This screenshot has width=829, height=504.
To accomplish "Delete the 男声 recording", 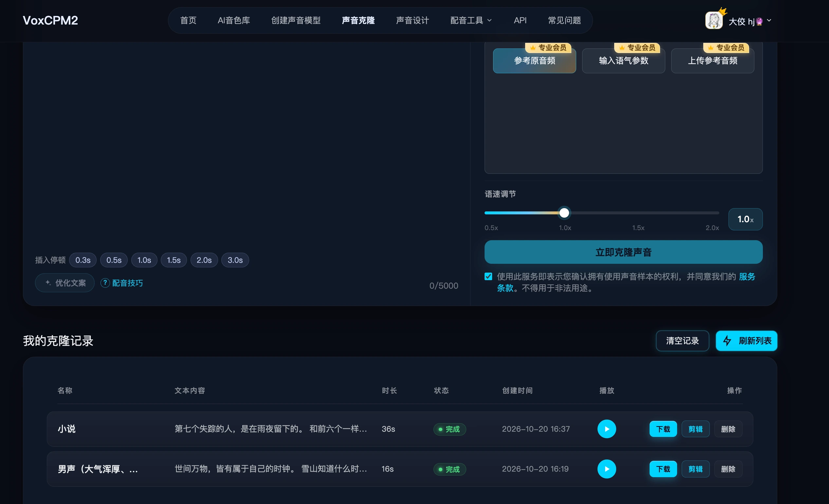I will point(728,469).
